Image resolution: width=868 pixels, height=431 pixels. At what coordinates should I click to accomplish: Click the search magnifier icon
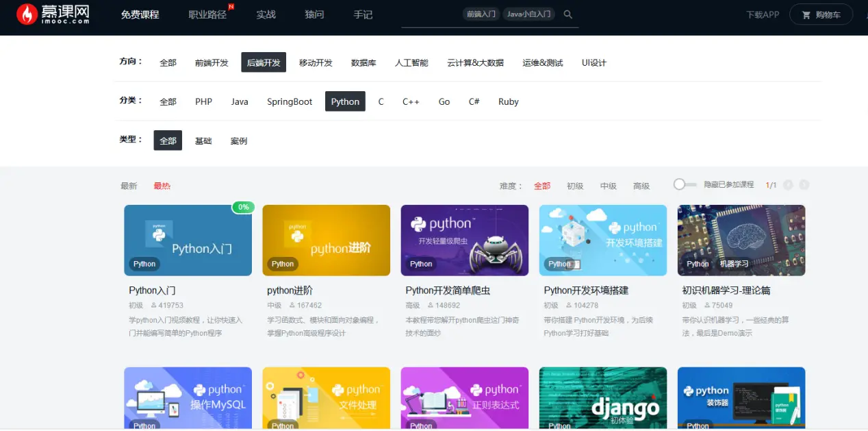pyautogui.click(x=567, y=14)
